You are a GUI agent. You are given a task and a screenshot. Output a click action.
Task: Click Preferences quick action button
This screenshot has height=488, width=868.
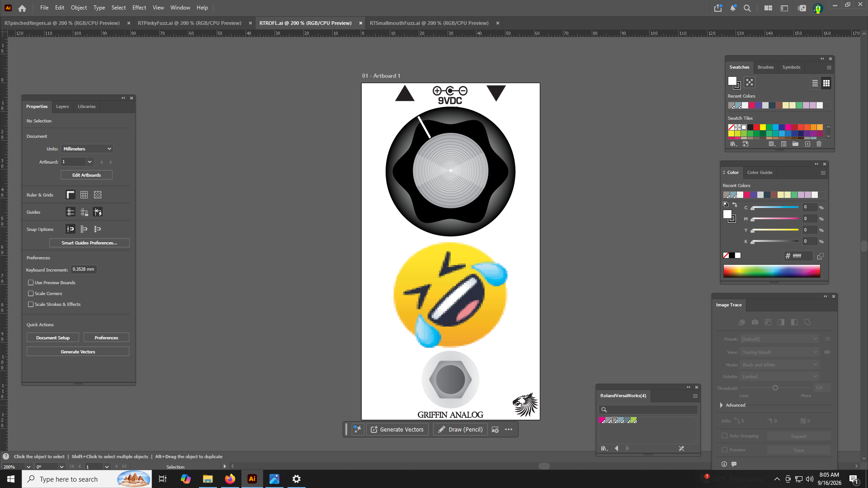(x=106, y=338)
